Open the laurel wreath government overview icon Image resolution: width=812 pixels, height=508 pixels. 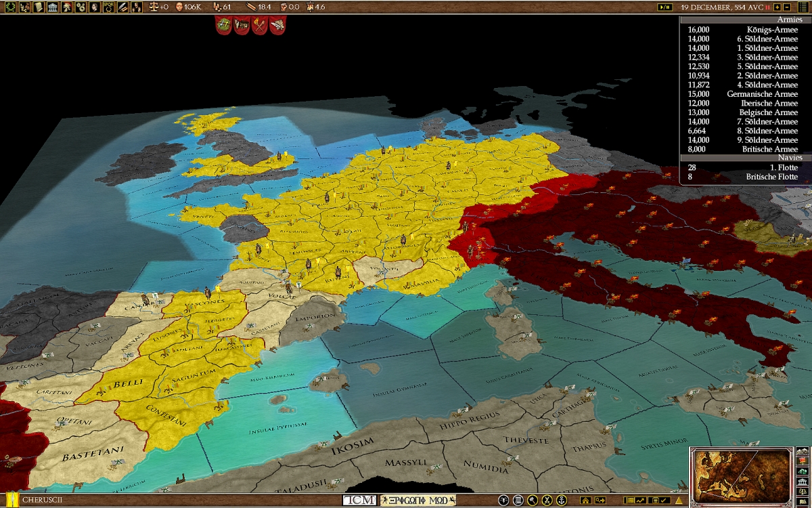click(9, 7)
